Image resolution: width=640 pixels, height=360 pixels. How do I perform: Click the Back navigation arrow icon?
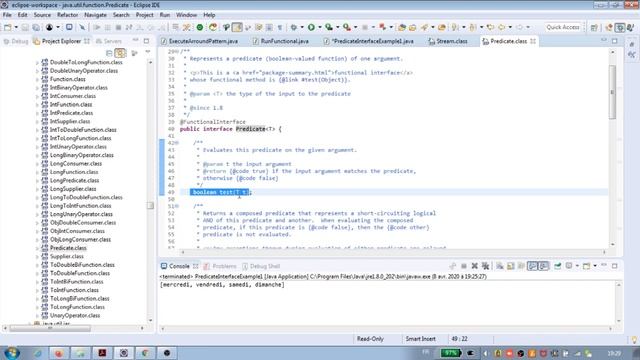[x=502, y=27]
